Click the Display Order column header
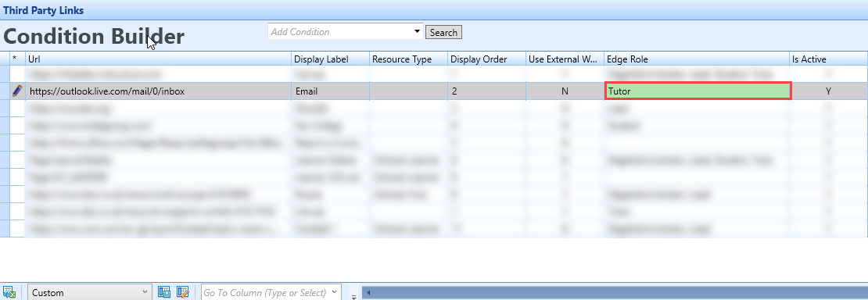Viewport: 868px width, 300px height. (486, 59)
